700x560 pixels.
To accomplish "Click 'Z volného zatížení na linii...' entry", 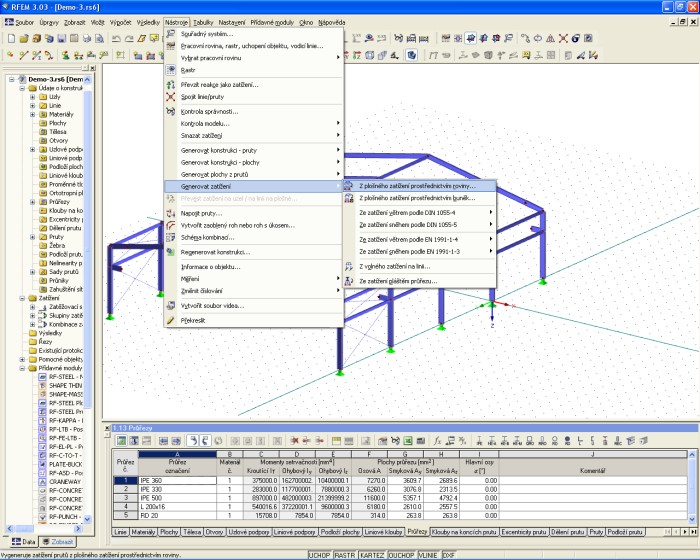I will (x=419, y=267).
